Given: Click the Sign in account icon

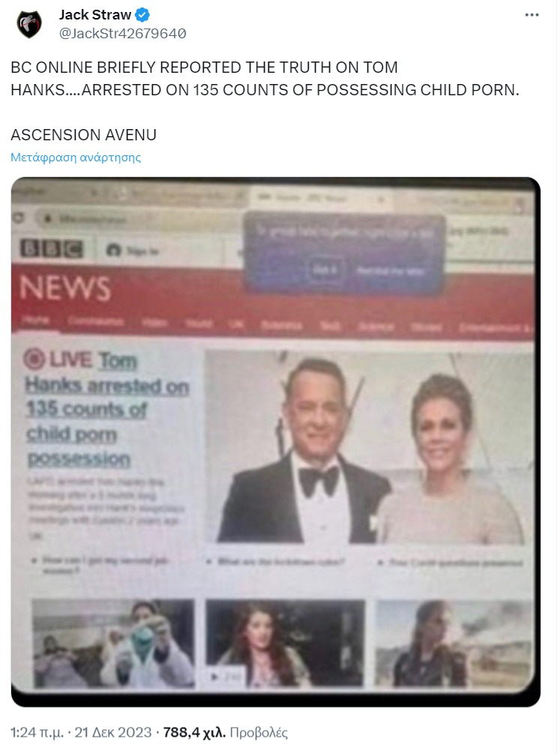Looking at the screenshot, I should [113, 251].
